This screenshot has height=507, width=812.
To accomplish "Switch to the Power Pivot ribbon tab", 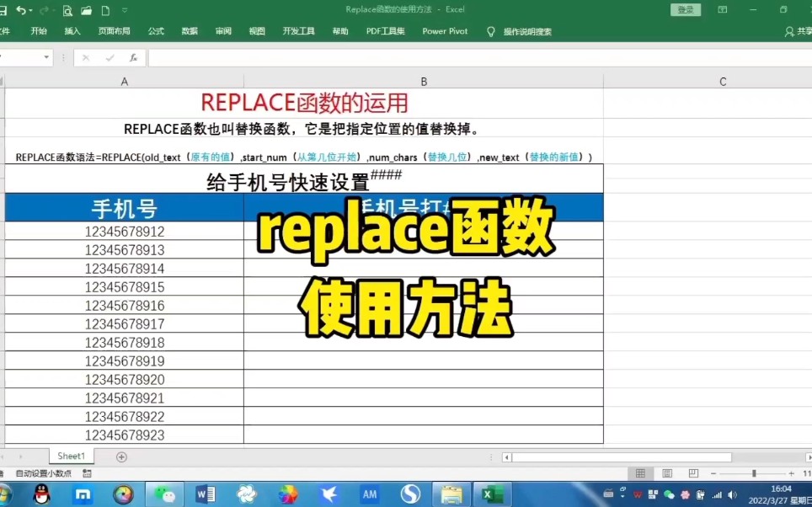I will pos(444,31).
